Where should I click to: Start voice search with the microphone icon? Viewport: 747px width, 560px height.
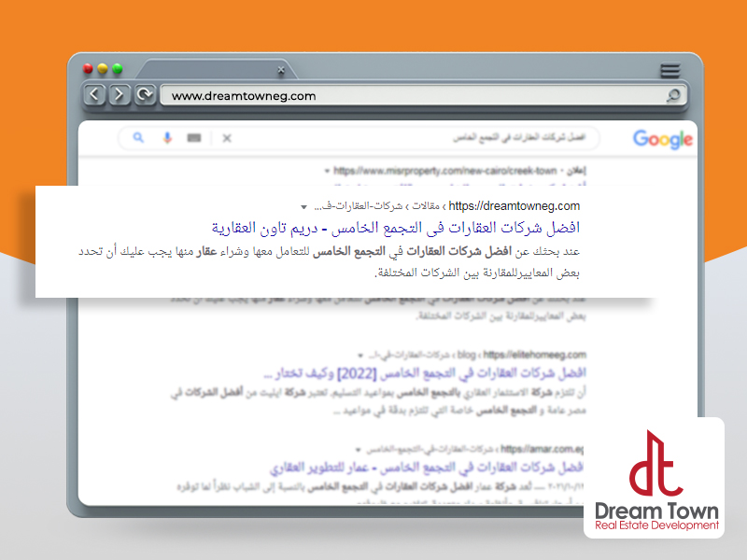tap(167, 138)
